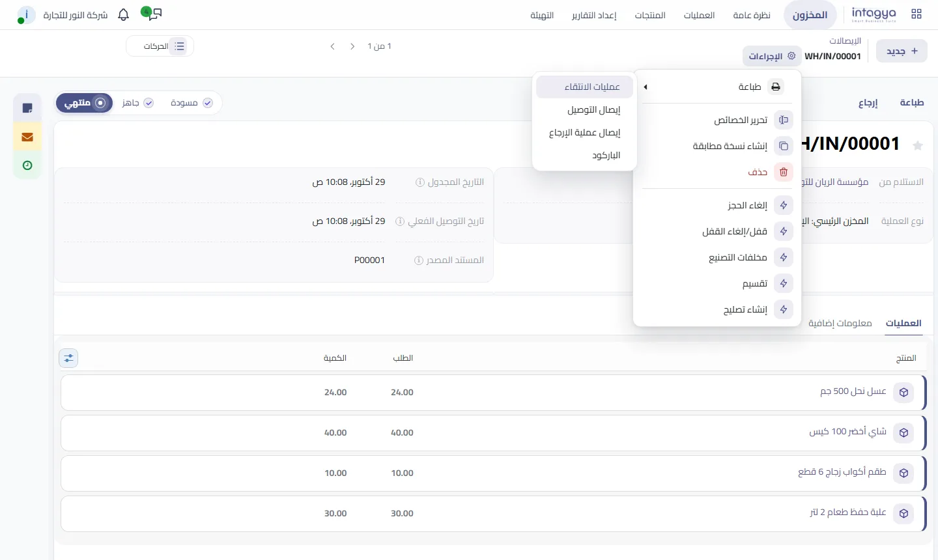This screenshot has height=560, width=938.
Task: Click the company name شركة النور للتجارة
Action: click(x=76, y=15)
